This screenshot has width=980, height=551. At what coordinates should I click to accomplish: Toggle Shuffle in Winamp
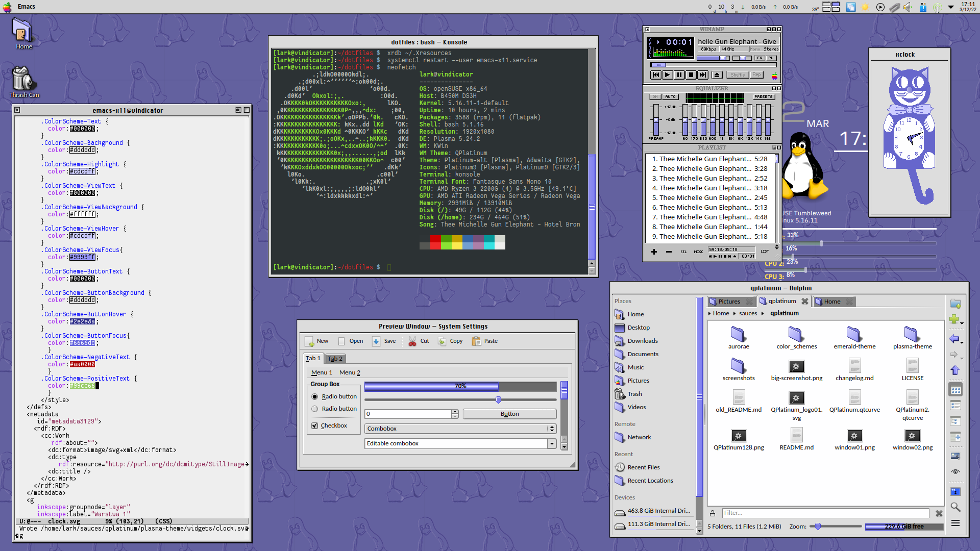[737, 75]
